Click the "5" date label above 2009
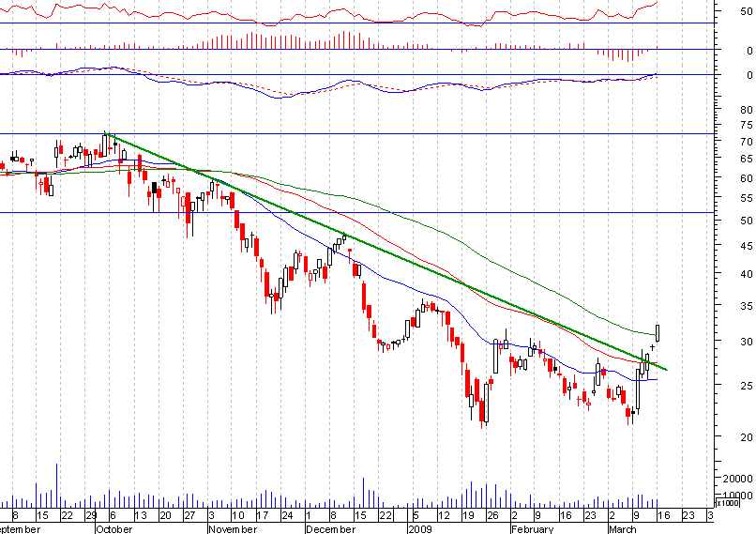The height and width of the screenshot is (534, 756). point(416,515)
